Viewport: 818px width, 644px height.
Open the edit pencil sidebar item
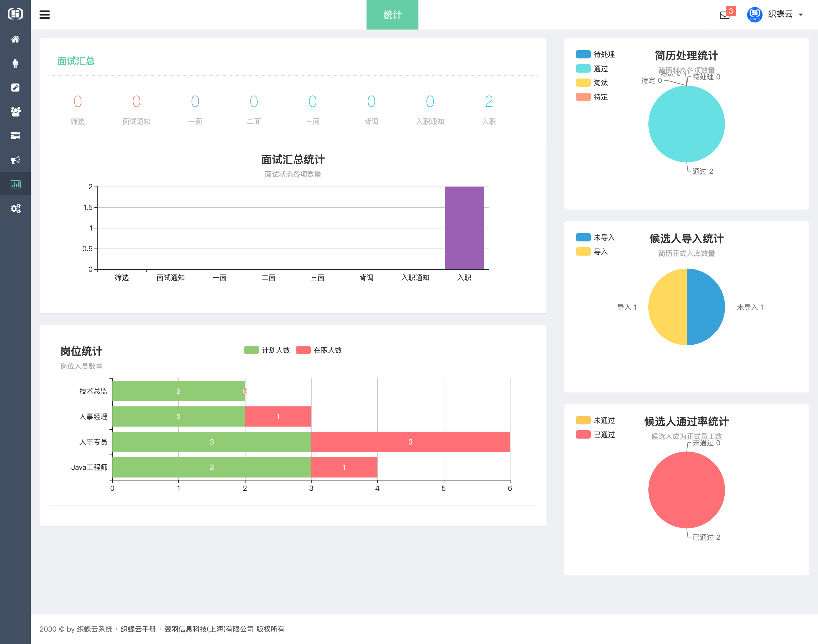point(15,87)
